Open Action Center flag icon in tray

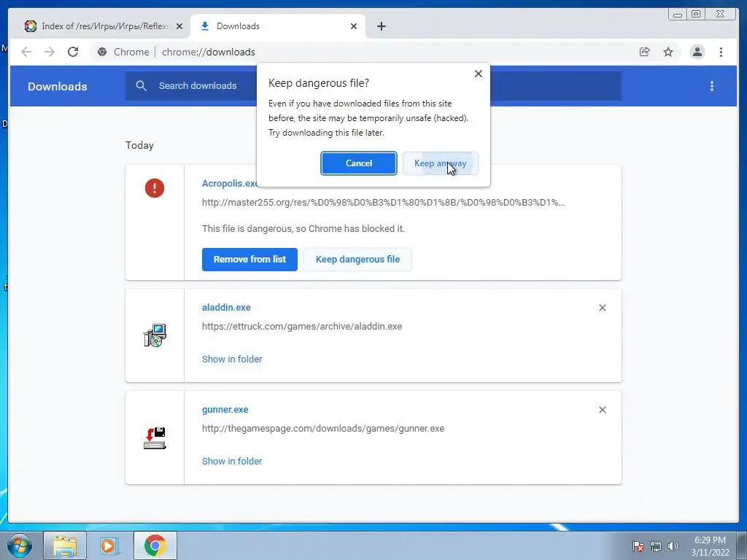[638, 546]
